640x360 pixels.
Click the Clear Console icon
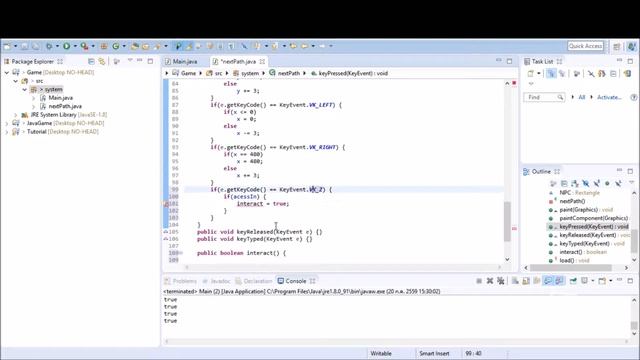515,281
